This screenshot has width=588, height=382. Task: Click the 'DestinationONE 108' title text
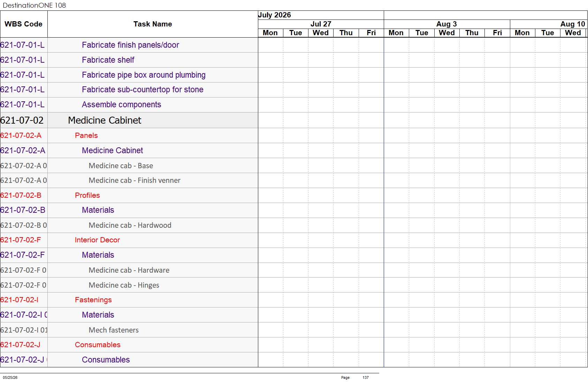click(34, 5)
